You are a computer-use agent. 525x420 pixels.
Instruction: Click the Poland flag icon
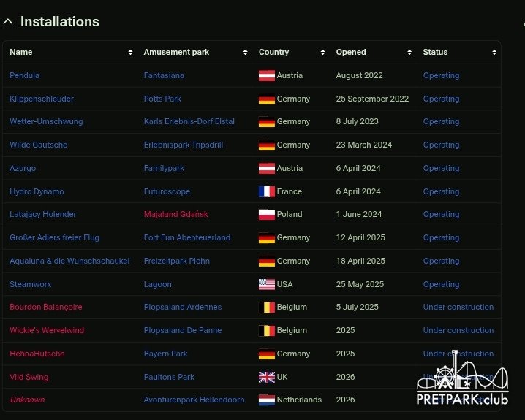point(267,215)
